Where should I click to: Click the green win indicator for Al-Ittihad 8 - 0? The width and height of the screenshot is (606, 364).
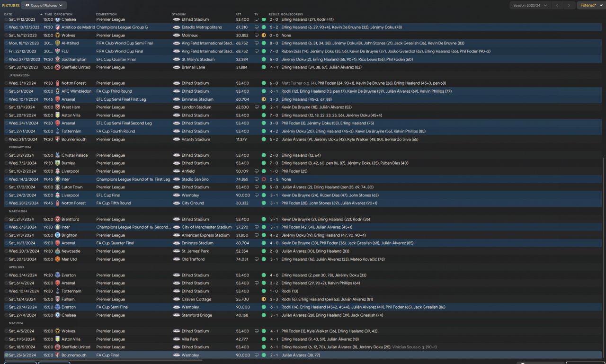pyautogui.click(x=264, y=43)
